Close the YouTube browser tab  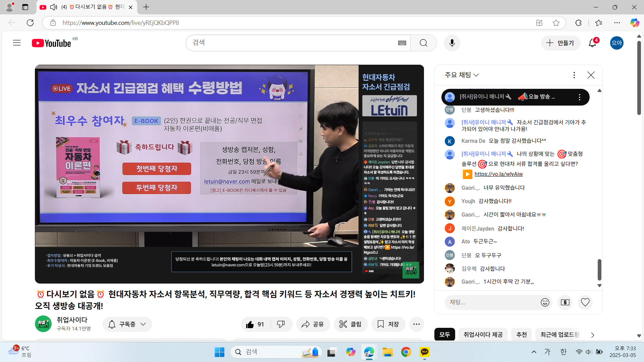(130, 7)
